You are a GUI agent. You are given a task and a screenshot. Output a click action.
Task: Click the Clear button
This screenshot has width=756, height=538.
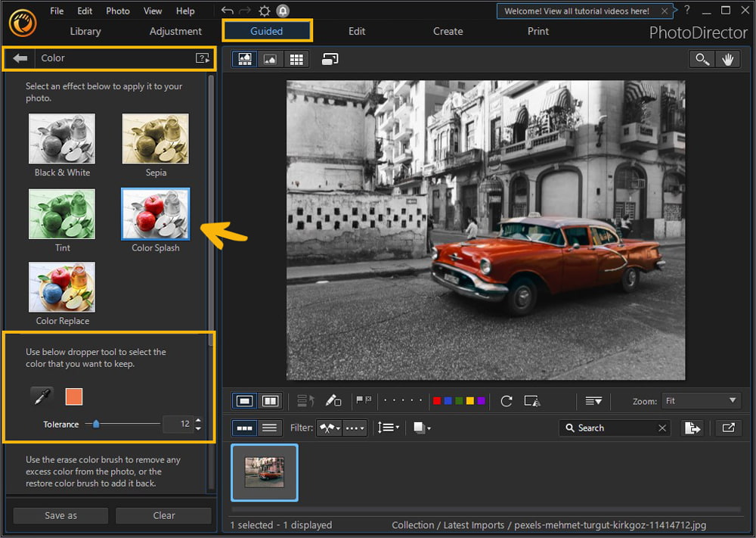(163, 515)
